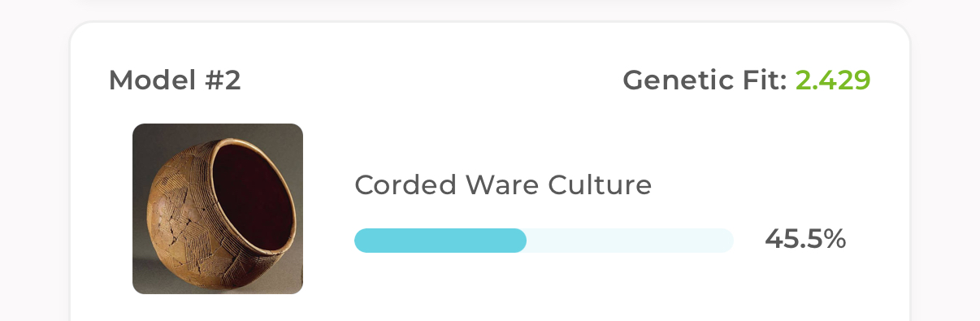Screen dimensions: 980x321
Task: Select the 45.5% percentage text
Action: pos(805,239)
